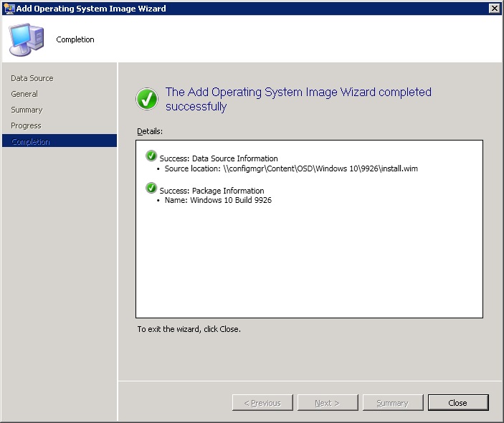Viewport: 504px width, 423px height.
Task: Click the wizard icon in the title bar
Action: 10,9
